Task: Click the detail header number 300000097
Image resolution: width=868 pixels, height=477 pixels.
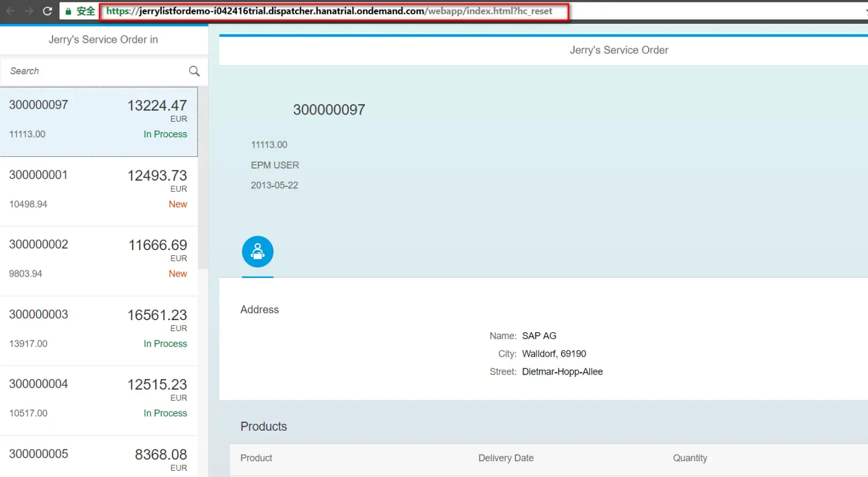Action: click(329, 109)
